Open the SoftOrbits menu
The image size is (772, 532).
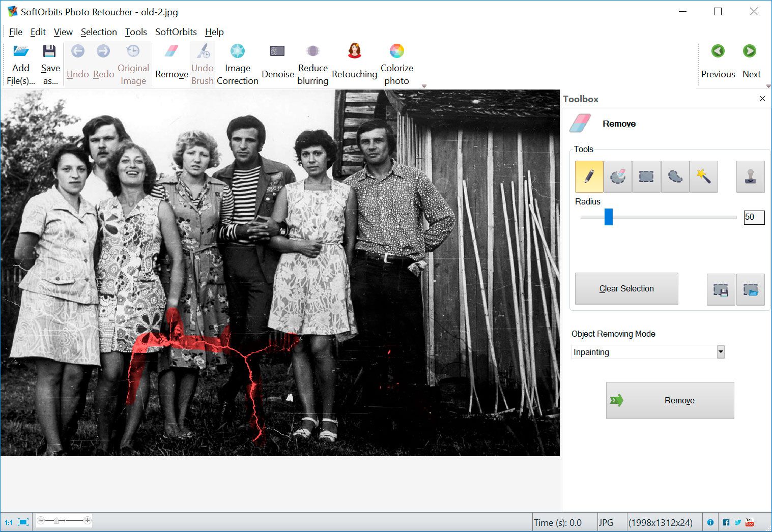tap(176, 32)
